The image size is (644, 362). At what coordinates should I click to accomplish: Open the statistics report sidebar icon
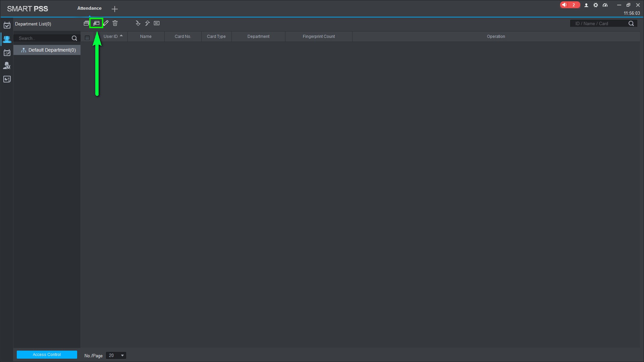(7, 79)
